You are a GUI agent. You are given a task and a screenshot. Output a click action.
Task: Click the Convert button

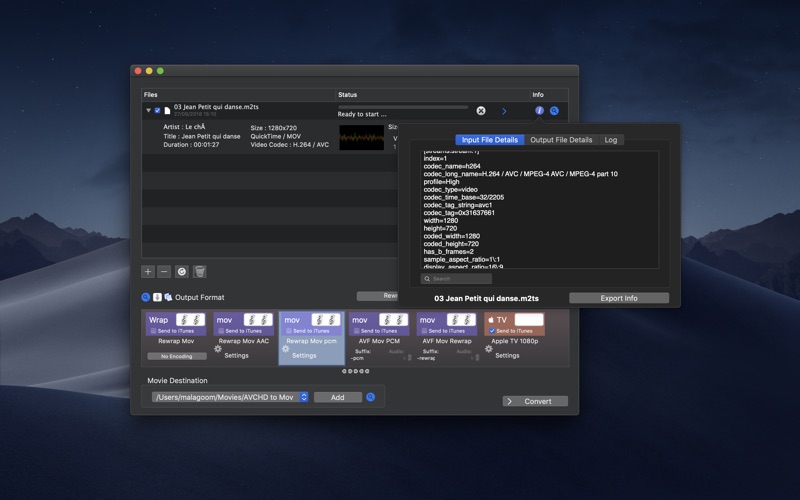point(535,401)
